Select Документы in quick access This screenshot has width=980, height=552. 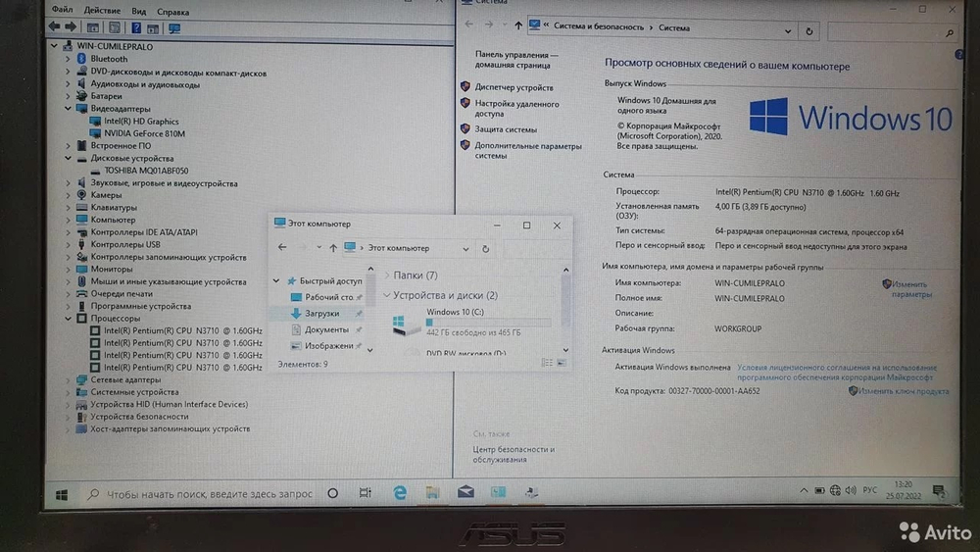(326, 329)
